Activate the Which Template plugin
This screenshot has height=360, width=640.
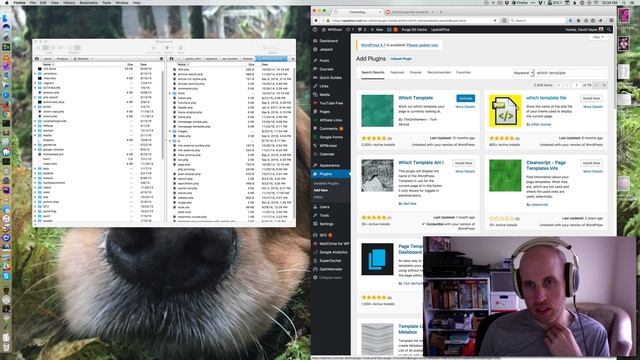click(x=465, y=98)
